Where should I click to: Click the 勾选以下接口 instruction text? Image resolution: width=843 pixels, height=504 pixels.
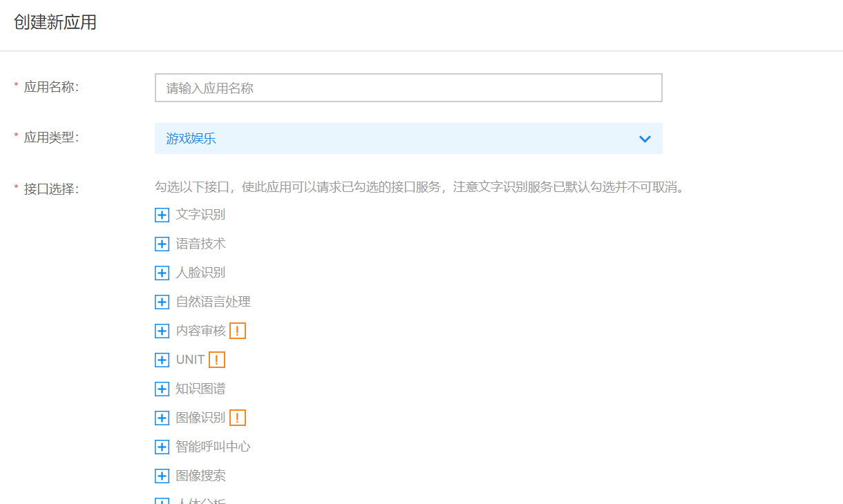(x=419, y=187)
